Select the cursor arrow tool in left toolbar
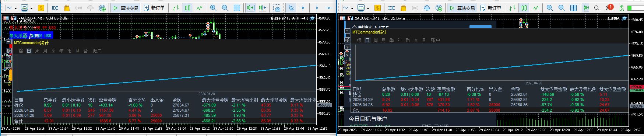The height and width of the screenshot is (136, 644). pyautogui.click(x=291, y=7)
